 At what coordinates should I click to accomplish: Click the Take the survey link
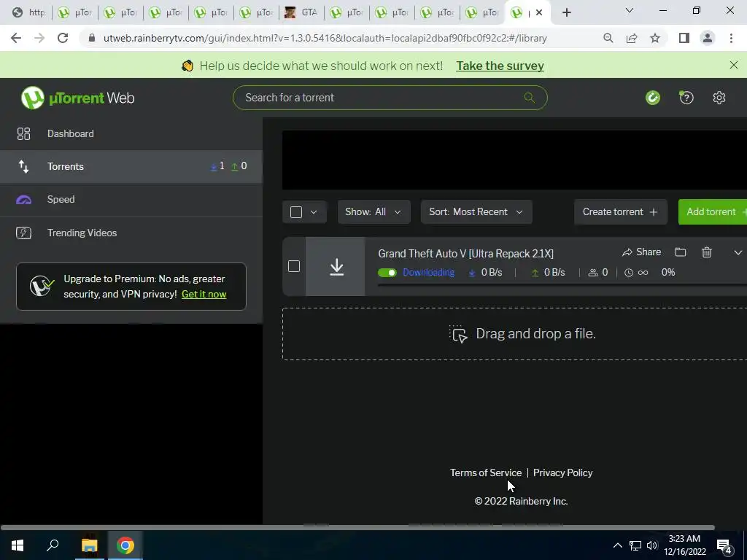500,66
